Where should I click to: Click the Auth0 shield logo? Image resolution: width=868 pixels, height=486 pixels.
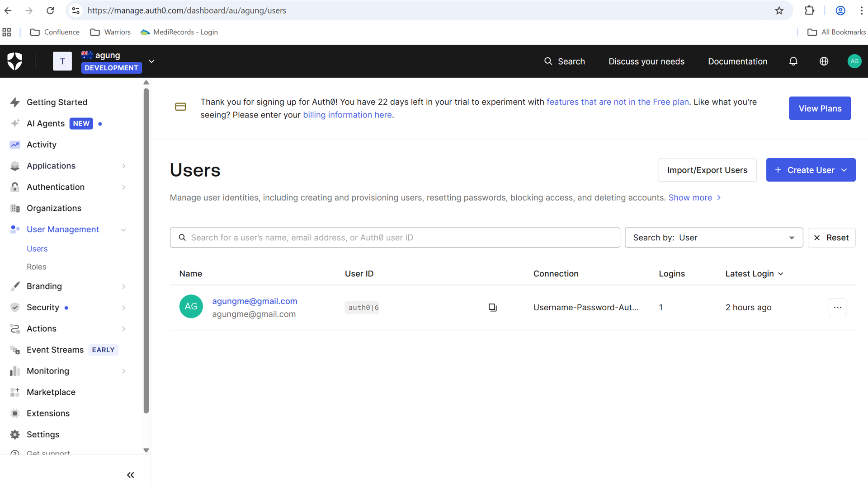coord(15,61)
